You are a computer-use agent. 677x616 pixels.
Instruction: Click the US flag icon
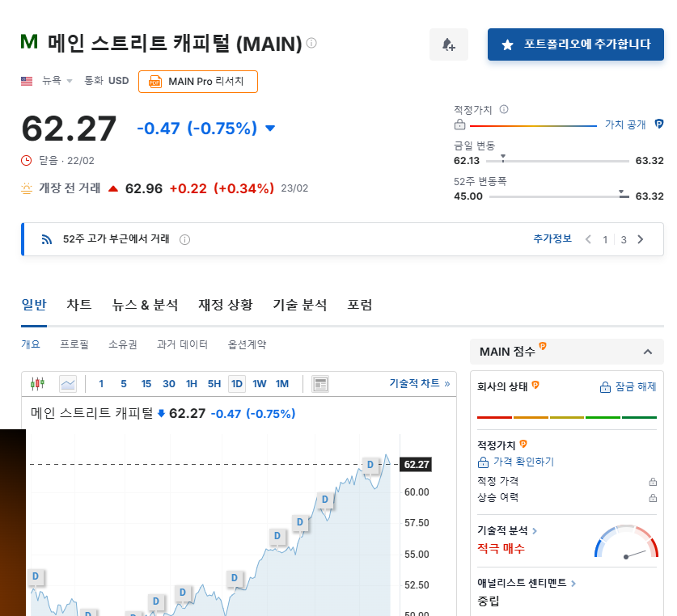(x=27, y=81)
